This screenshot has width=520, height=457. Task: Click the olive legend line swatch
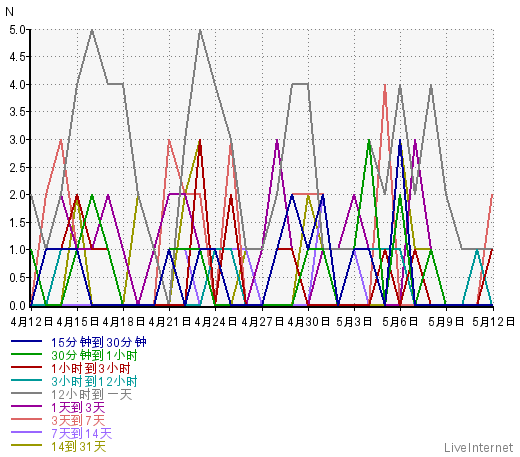tap(26, 445)
